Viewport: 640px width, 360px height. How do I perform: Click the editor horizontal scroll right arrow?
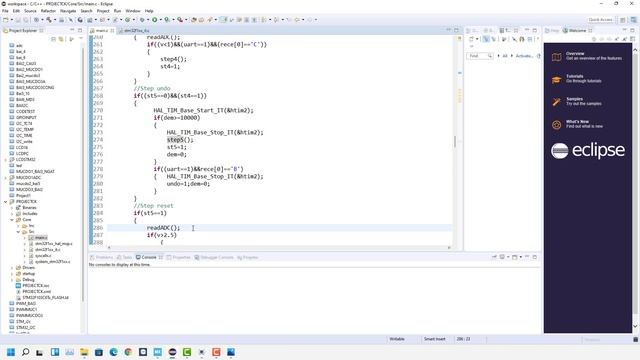coord(449,247)
